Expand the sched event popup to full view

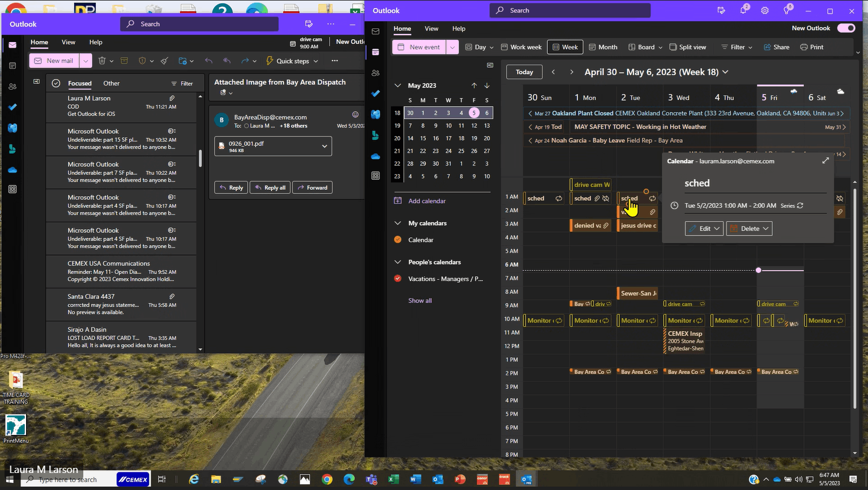pos(826,160)
